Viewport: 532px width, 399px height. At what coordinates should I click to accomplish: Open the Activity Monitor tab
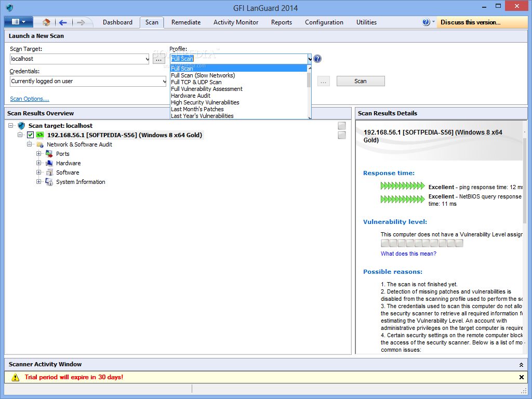click(236, 22)
